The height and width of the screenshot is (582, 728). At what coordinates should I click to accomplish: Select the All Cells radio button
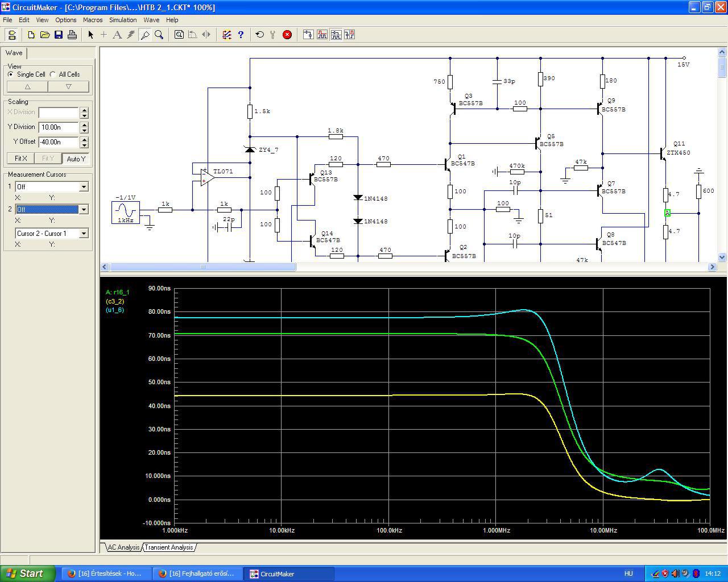tap(53, 74)
